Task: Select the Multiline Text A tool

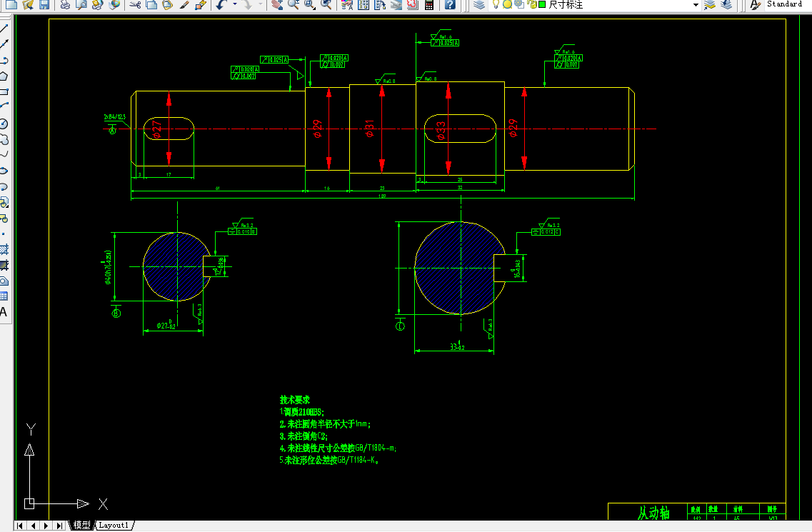Action: (4, 312)
